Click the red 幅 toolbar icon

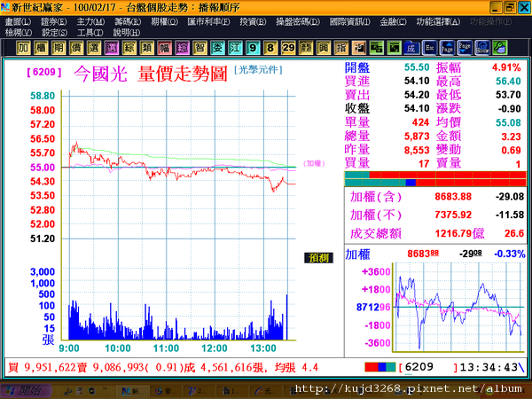(164, 48)
